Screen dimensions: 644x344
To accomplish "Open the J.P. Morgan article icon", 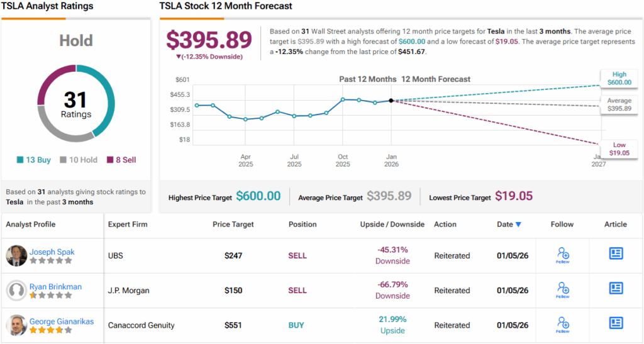I will point(616,288).
